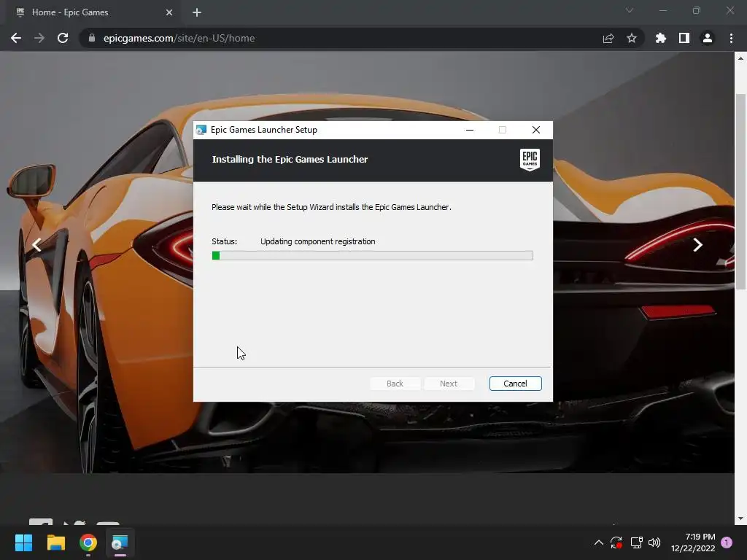Click scrollbar down arrow
747x560 pixels.
pyautogui.click(x=740, y=518)
